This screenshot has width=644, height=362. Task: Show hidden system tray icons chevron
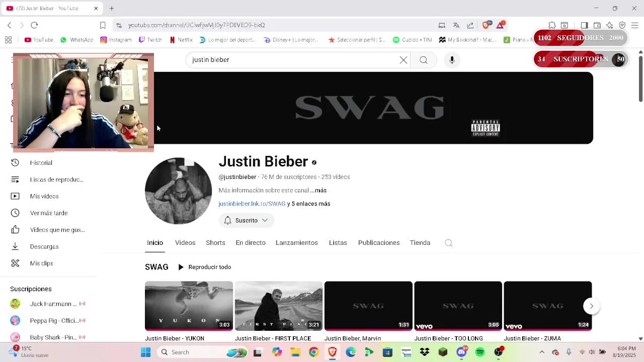542,352
